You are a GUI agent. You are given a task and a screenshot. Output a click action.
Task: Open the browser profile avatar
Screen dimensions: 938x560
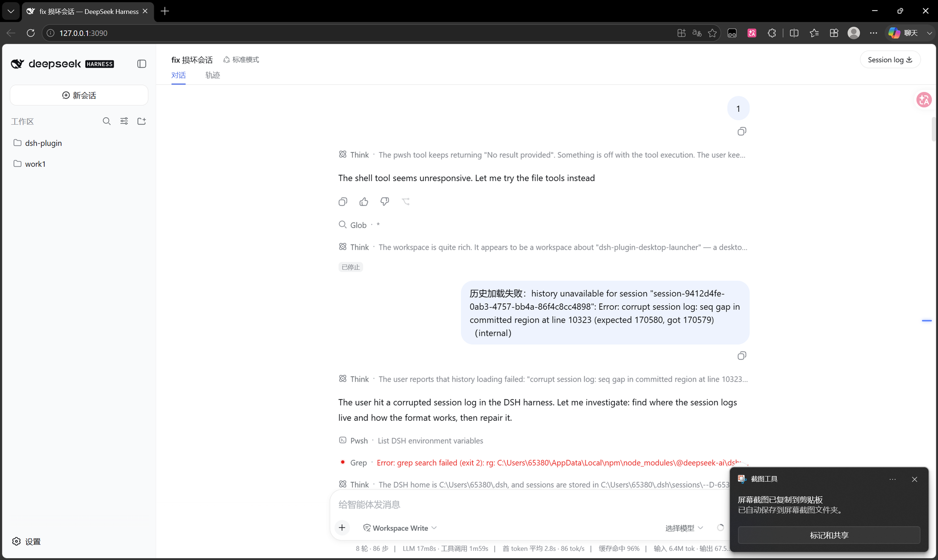click(x=854, y=33)
